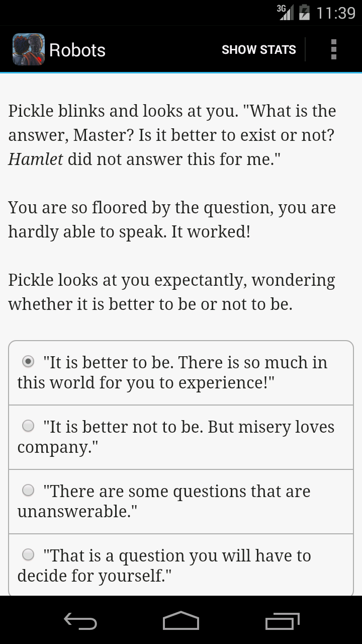Choose the "misery loves company" answer text
362x644 pixels.
pos(176,437)
